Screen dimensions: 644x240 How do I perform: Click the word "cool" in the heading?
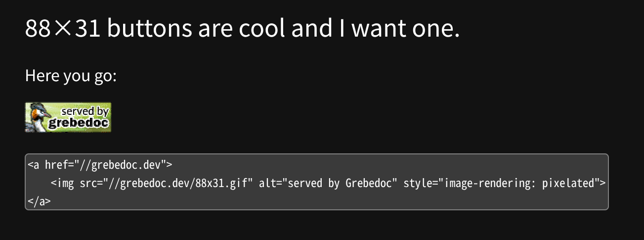(x=261, y=30)
